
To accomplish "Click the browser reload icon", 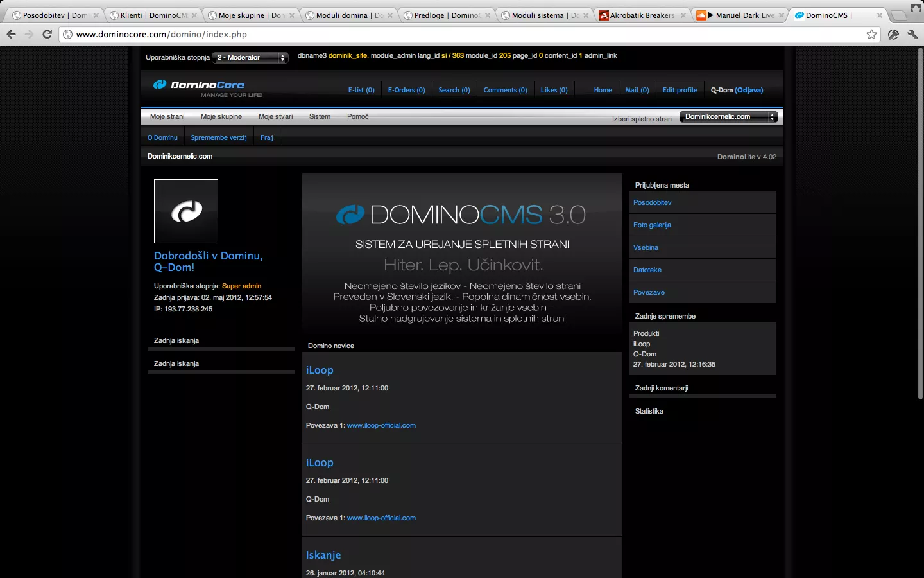I will [x=47, y=34].
